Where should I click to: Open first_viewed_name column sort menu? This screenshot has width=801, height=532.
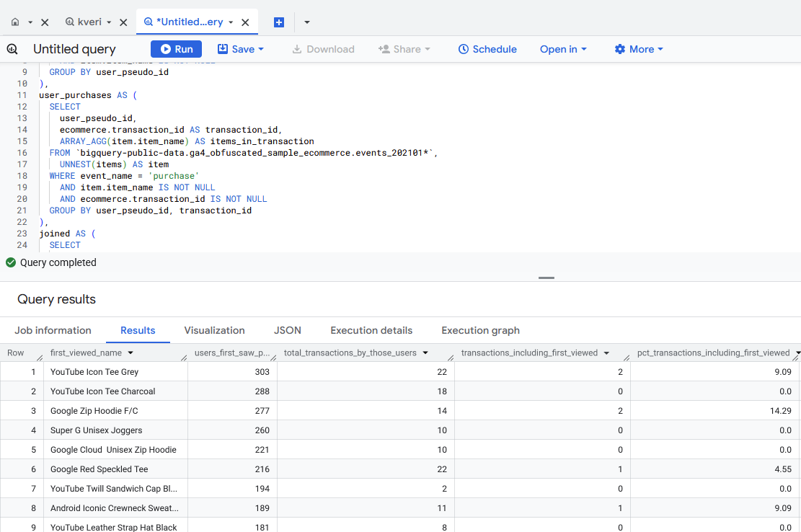130,353
